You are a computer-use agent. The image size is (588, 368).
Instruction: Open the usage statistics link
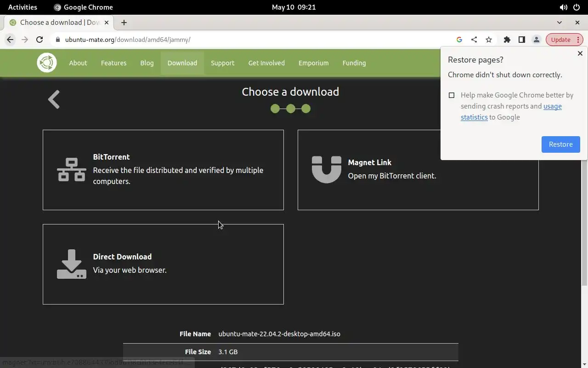511,112
